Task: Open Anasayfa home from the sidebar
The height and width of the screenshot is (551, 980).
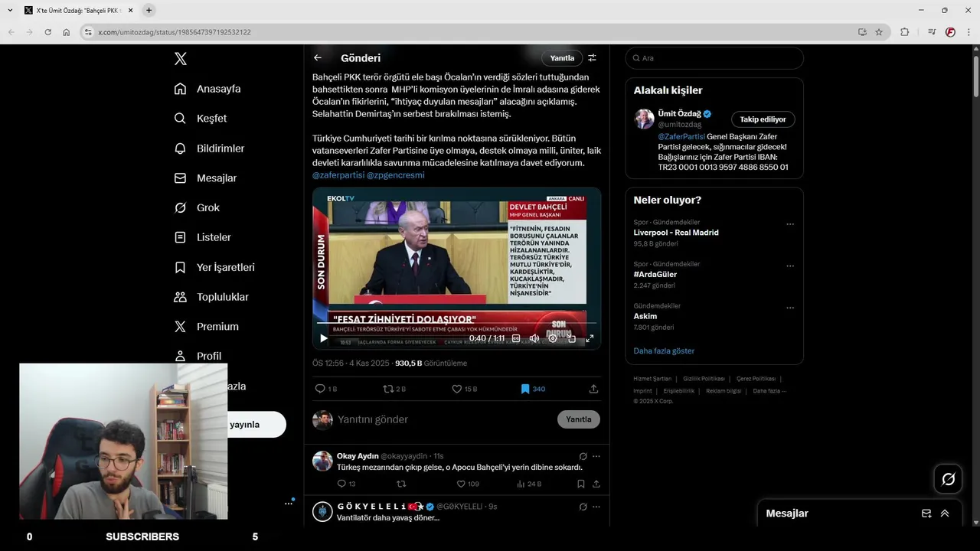Action: click(x=207, y=89)
